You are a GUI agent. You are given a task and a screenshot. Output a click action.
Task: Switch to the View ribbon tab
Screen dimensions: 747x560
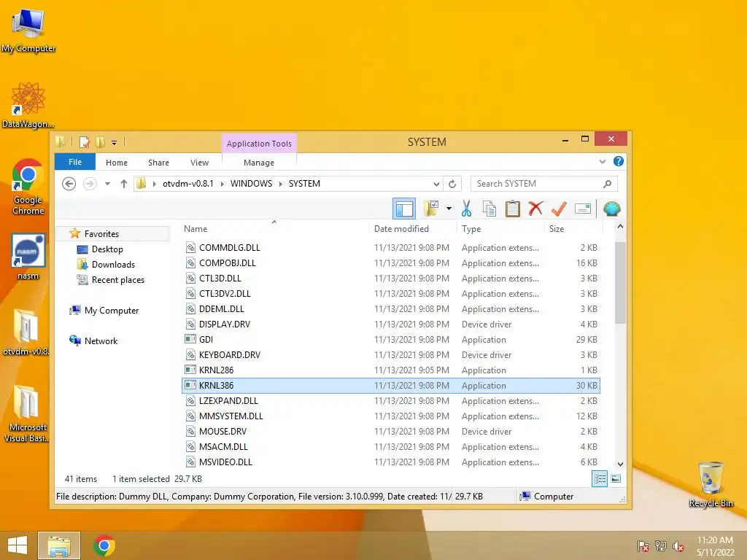click(199, 163)
